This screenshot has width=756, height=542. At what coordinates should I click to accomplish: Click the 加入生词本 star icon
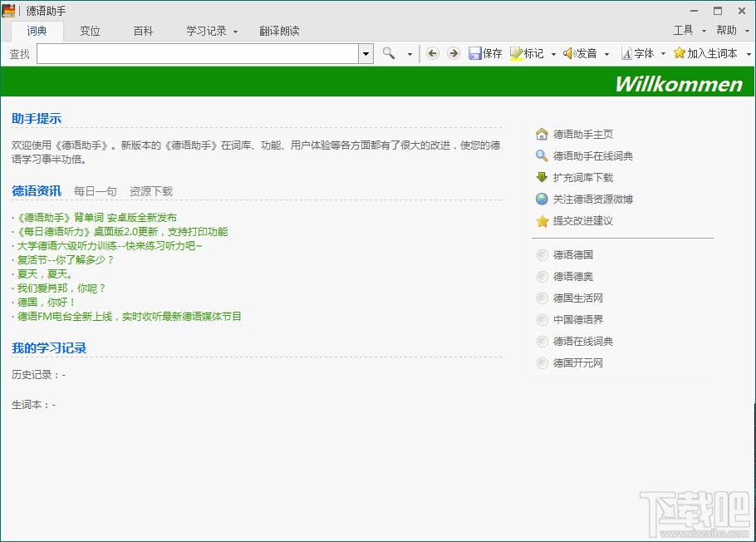point(680,53)
